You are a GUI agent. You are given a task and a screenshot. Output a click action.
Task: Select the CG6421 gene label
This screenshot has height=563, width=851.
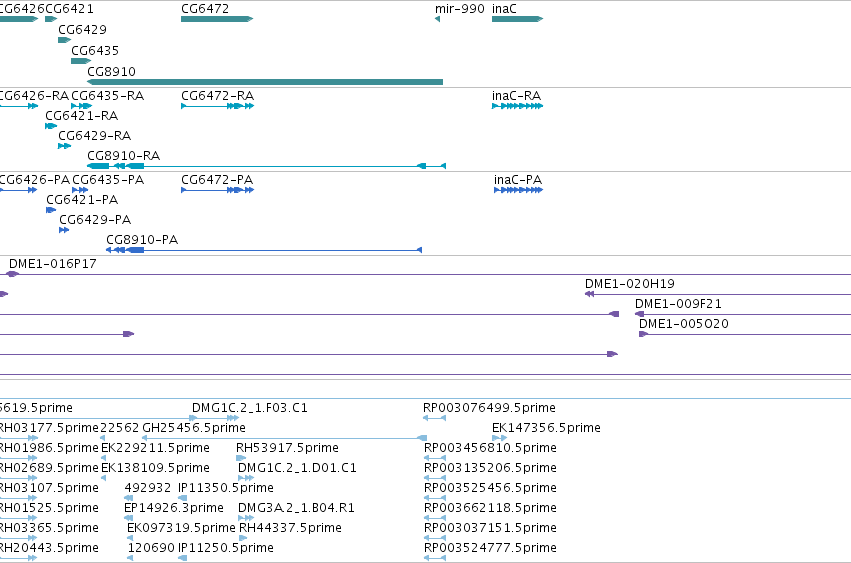point(69,9)
